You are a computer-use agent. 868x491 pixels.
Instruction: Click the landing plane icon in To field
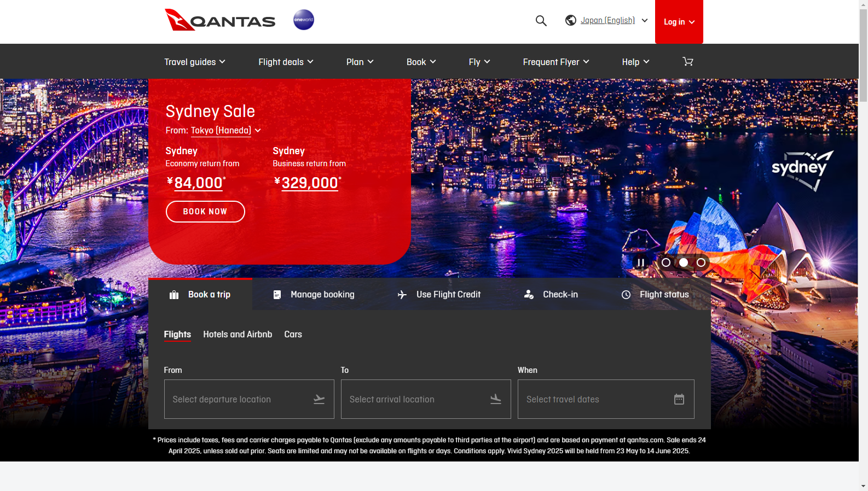tap(496, 400)
